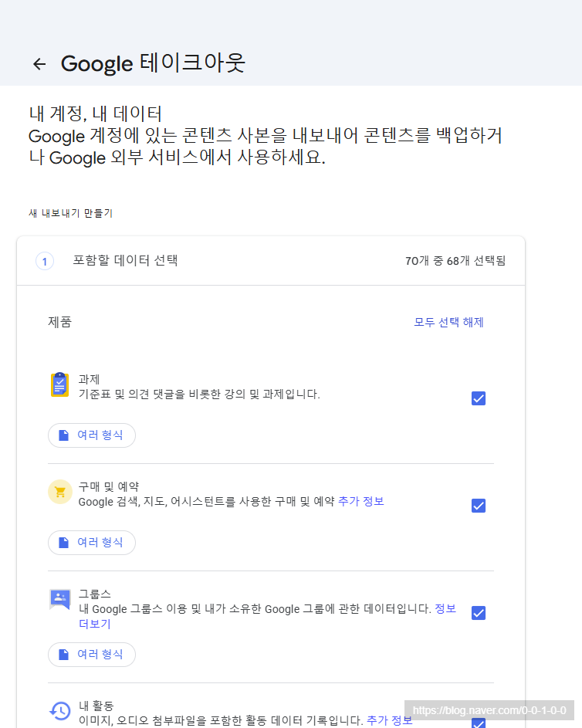Go back using the left arrow
The height and width of the screenshot is (728, 582).
[40, 63]
